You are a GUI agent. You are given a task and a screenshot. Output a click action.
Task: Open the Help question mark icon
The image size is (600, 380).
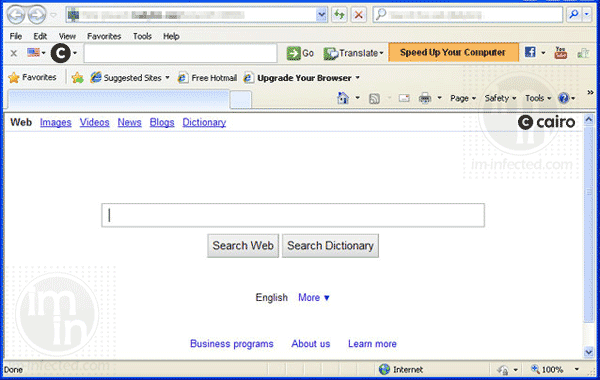click(563, 98)
